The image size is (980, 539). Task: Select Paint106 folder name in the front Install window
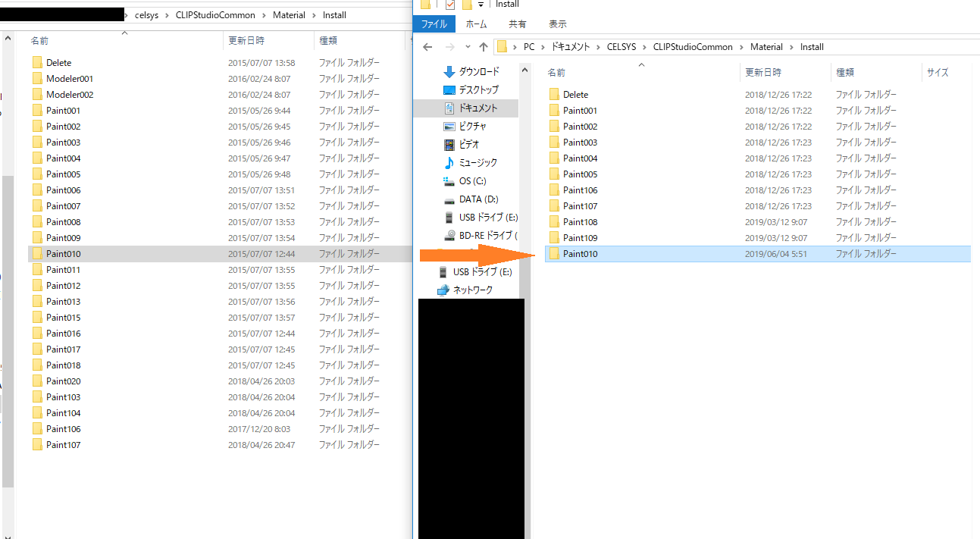[580, 190]
